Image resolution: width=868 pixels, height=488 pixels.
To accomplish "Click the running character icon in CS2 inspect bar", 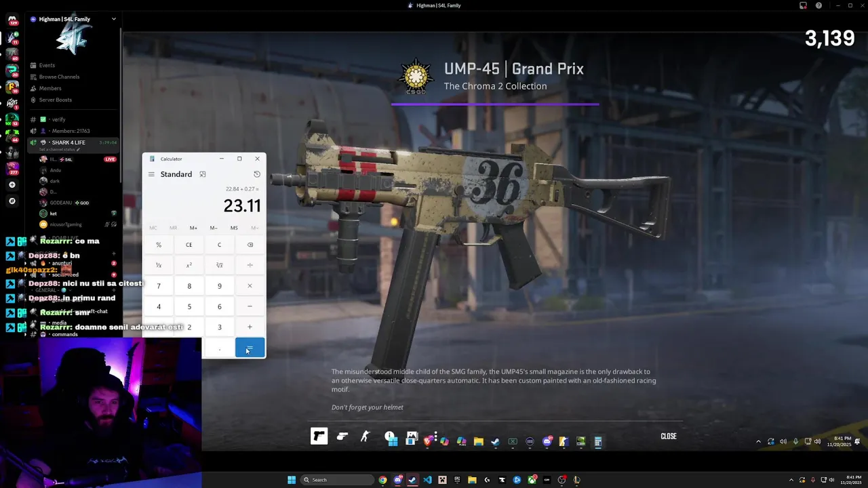I will 366,436.
